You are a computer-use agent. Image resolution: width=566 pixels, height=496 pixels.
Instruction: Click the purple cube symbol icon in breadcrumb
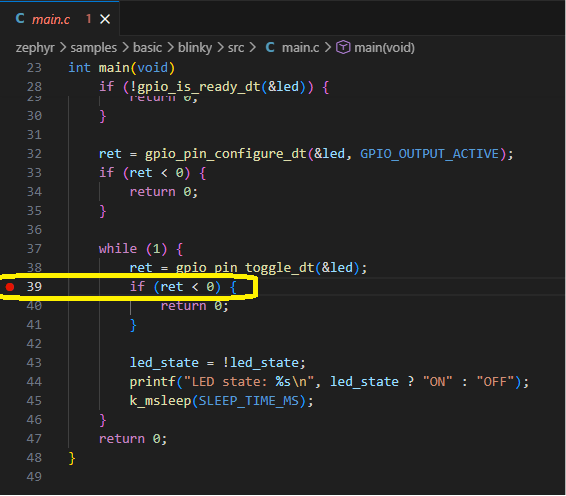tap(343, 47)
